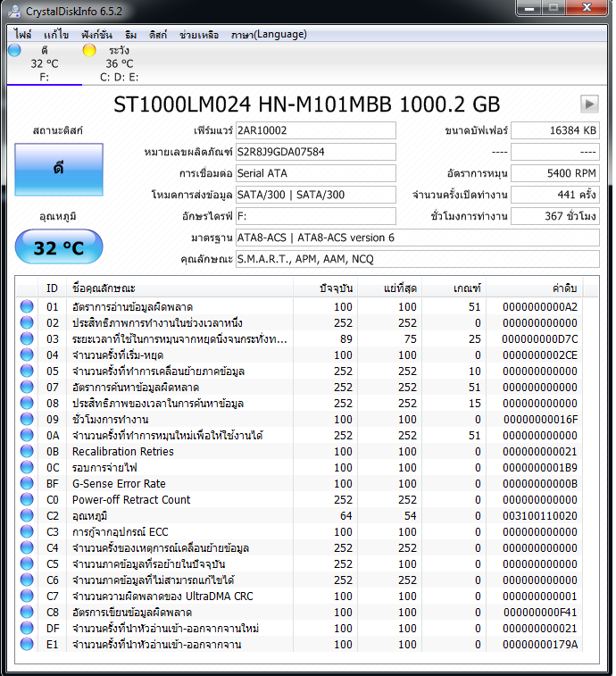The height and width of the screenshot is (676, 616).
Task: Click status orb for attribute 07
Action: [27, 387]
